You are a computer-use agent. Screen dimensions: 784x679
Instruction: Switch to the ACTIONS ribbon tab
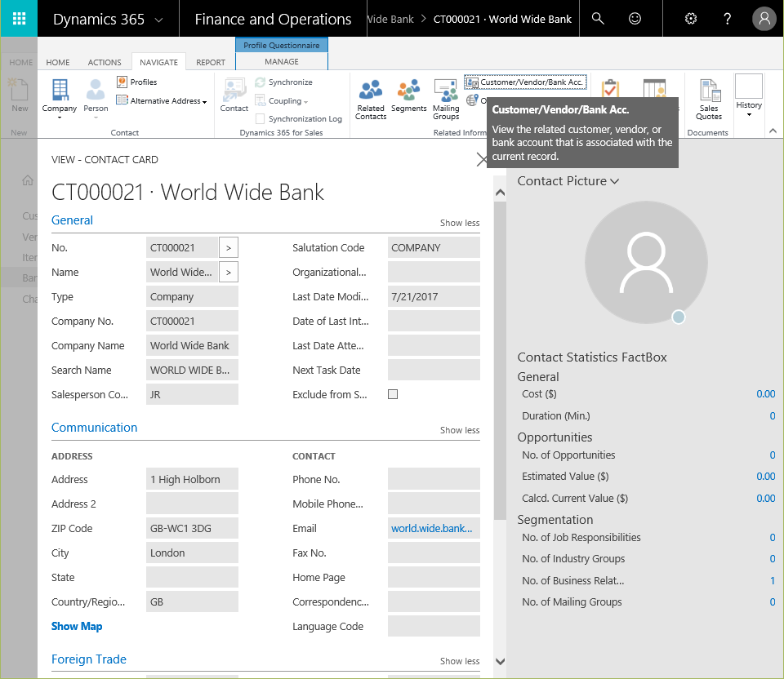tap(105, 63)
